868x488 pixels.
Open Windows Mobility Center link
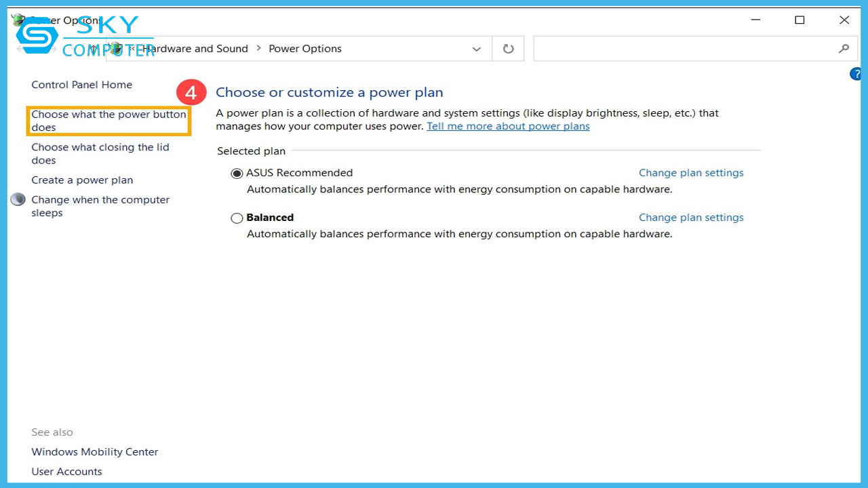[x=94, y=452]
